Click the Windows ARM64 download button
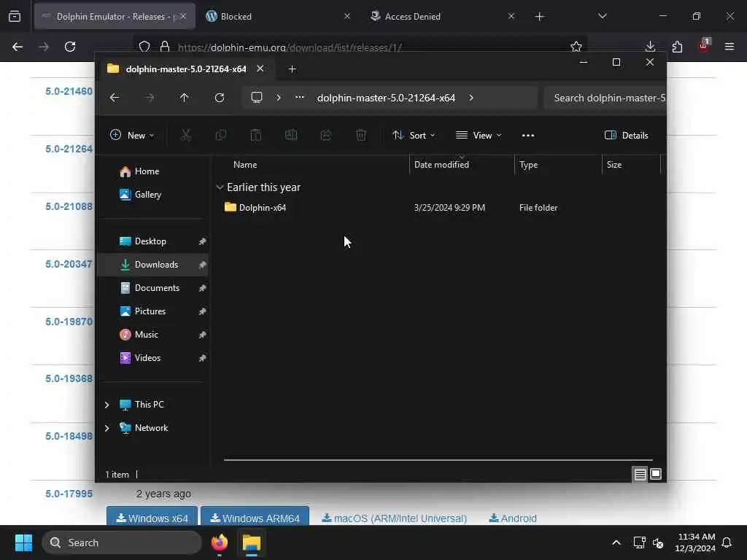The width and height of the screenshot is (747, 560). pyautogui.click(x=255, y=518)
